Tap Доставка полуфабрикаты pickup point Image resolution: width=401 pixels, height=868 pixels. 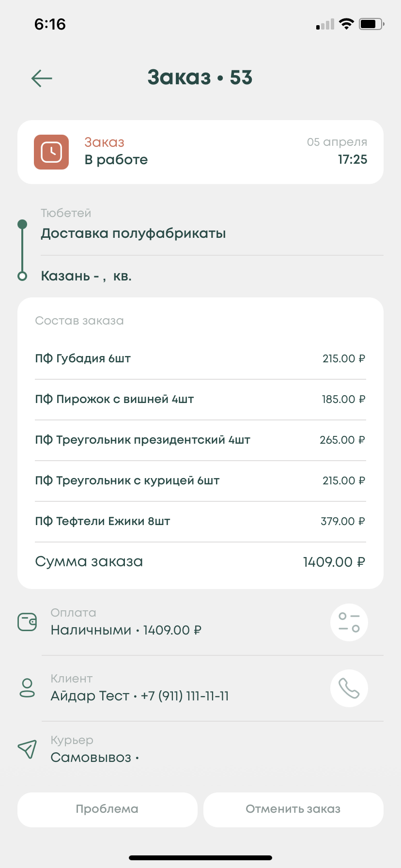point(133,233)
